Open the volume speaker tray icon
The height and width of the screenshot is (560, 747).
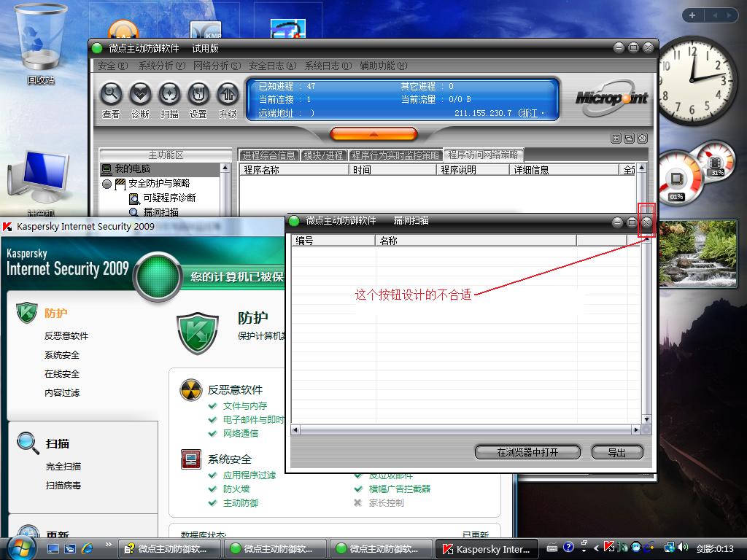click(683, 548)
